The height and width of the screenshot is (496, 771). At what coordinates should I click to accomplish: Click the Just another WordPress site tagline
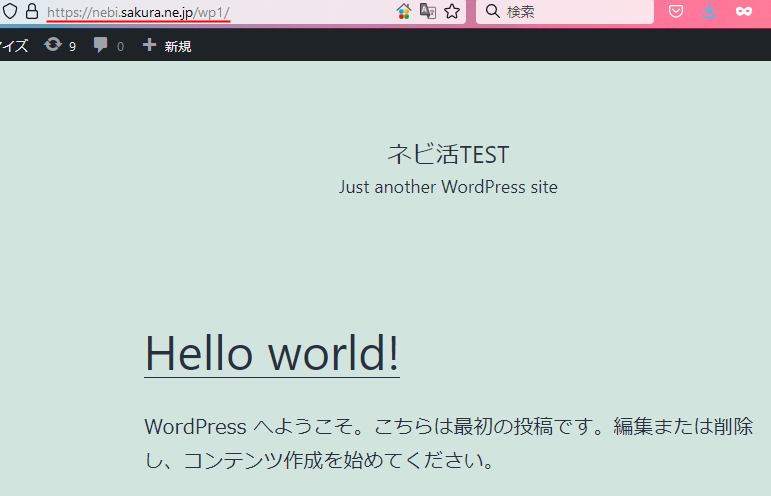tap(448, 187)
